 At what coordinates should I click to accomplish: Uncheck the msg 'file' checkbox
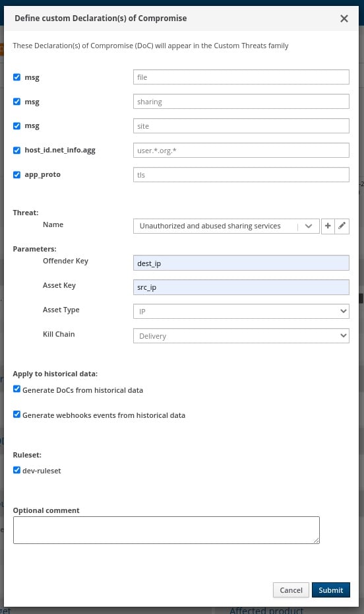tap(16, 77)
